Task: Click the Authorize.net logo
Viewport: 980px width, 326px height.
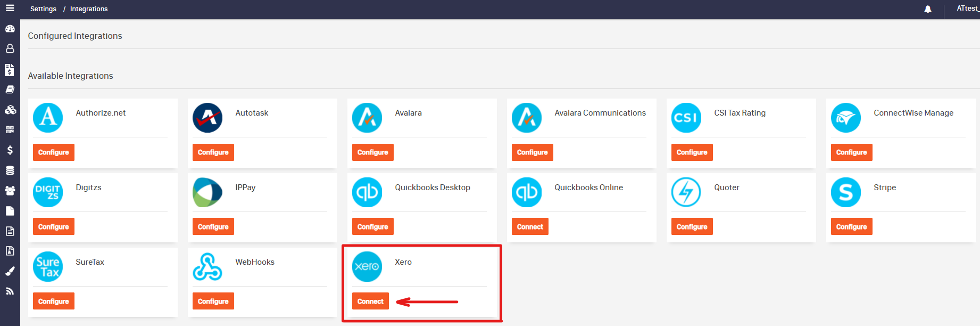Action: (x=48, y=118)
